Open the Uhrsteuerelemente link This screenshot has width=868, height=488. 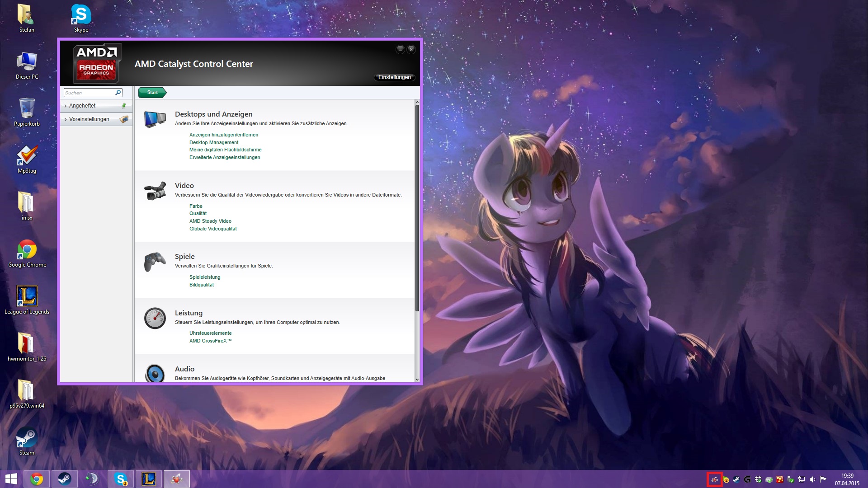[x=210, y=333]
